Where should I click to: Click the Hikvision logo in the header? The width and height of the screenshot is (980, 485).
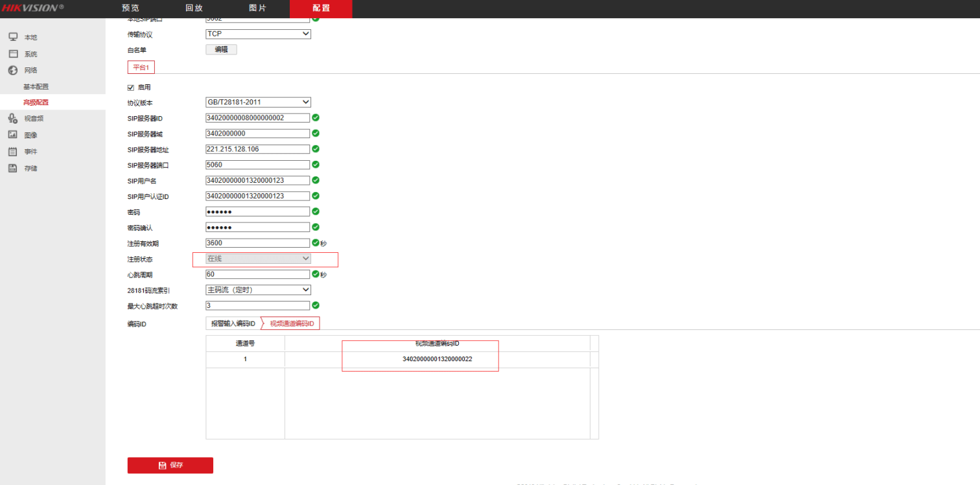(x=32, y=8)
